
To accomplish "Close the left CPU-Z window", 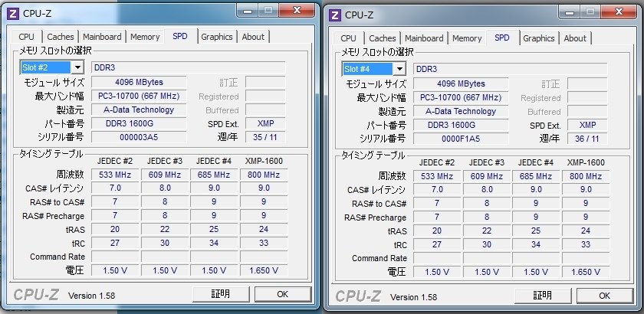I will [297, 11].
